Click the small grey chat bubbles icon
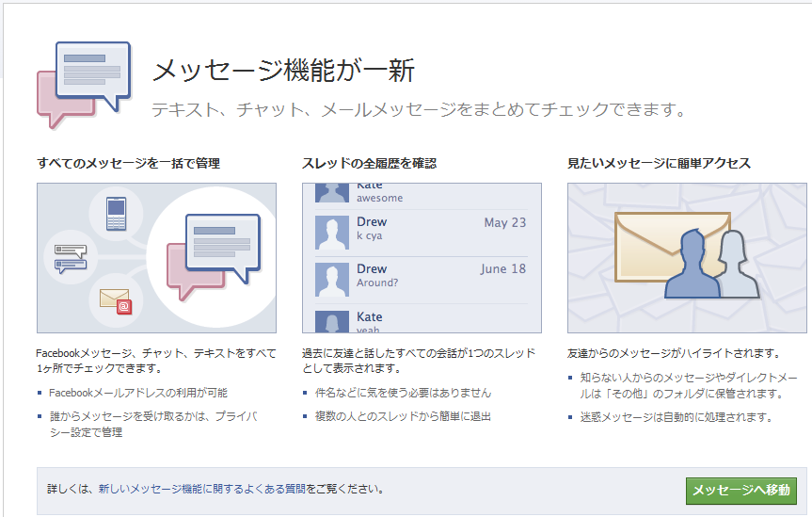812x517 pixels. (x=71, y=257)
